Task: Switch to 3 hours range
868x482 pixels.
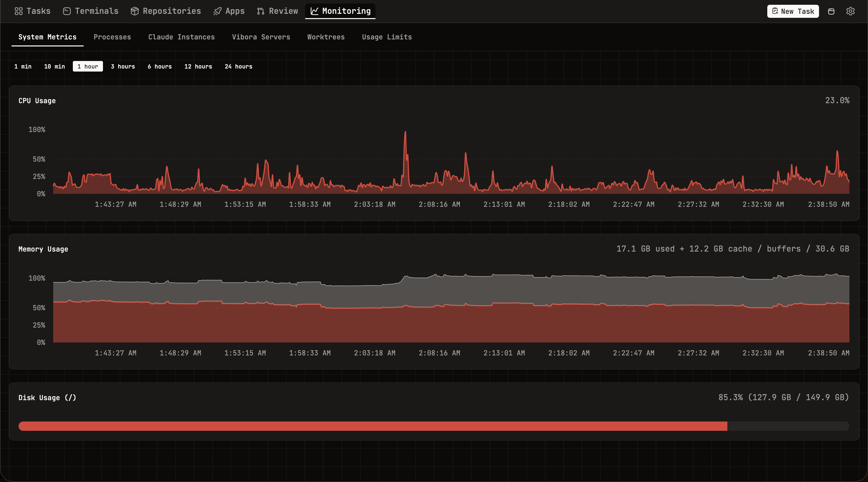Action: click(123, 66)
